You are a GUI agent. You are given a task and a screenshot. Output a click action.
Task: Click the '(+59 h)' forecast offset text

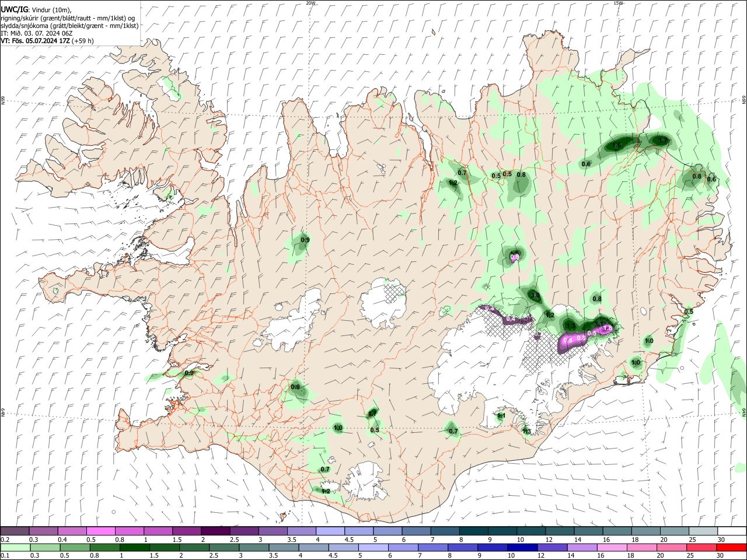[83, 41]
